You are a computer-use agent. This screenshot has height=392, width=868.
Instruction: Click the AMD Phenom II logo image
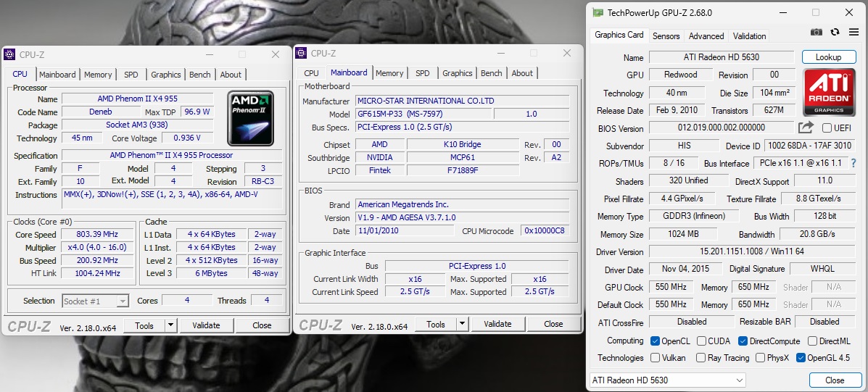(251, 118)
